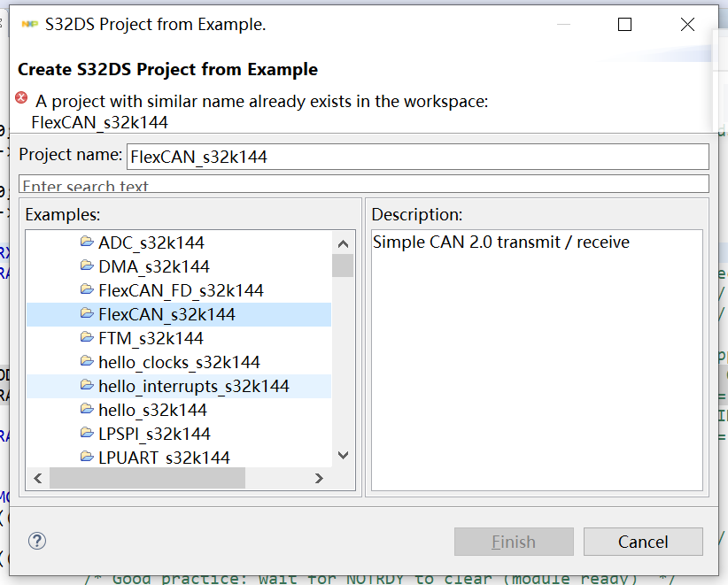Click the folder icon next to ADC_s32k144
The image size is (728, 585).
[x=87, y=242]
